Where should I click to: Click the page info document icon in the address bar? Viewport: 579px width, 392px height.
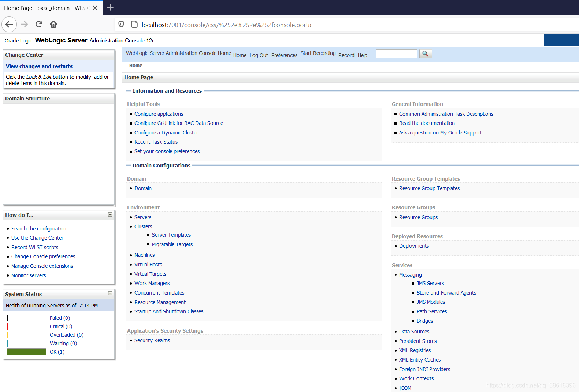click(134, 25)
